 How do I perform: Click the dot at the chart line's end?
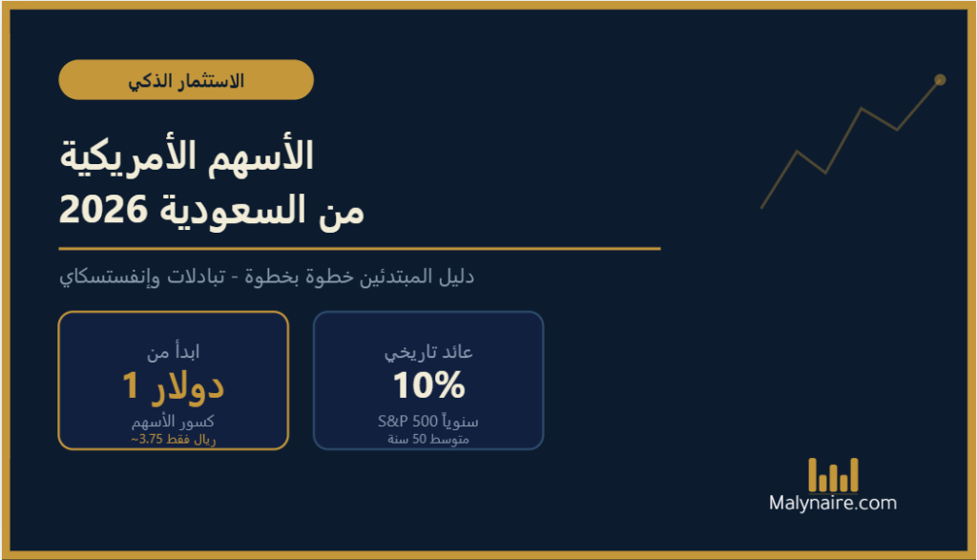(x=940, y=79)
